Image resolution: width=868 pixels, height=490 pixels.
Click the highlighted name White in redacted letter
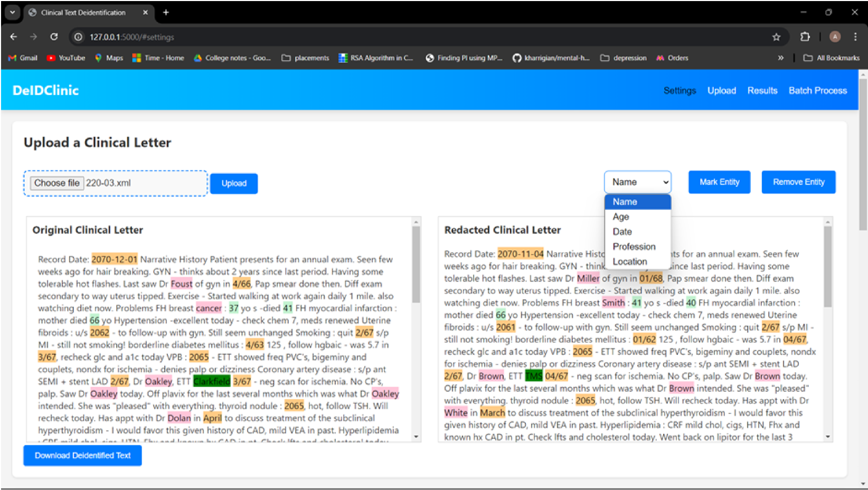456,412
